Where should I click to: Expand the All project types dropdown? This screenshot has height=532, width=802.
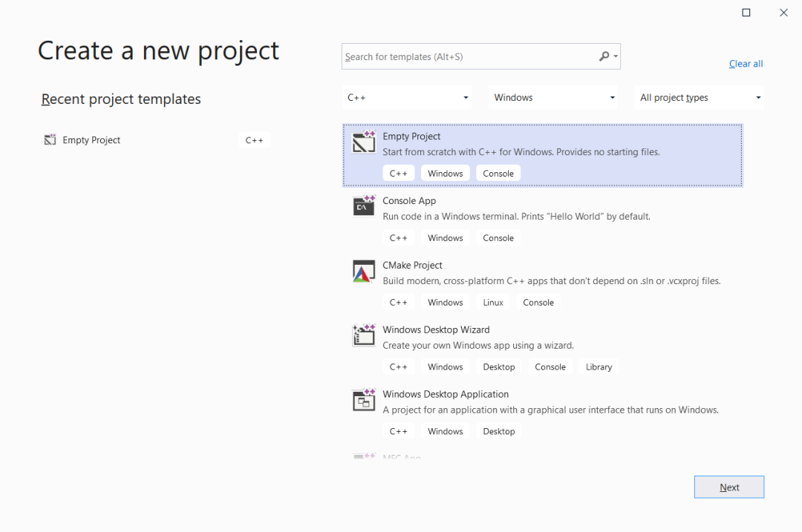pos(700,97)
